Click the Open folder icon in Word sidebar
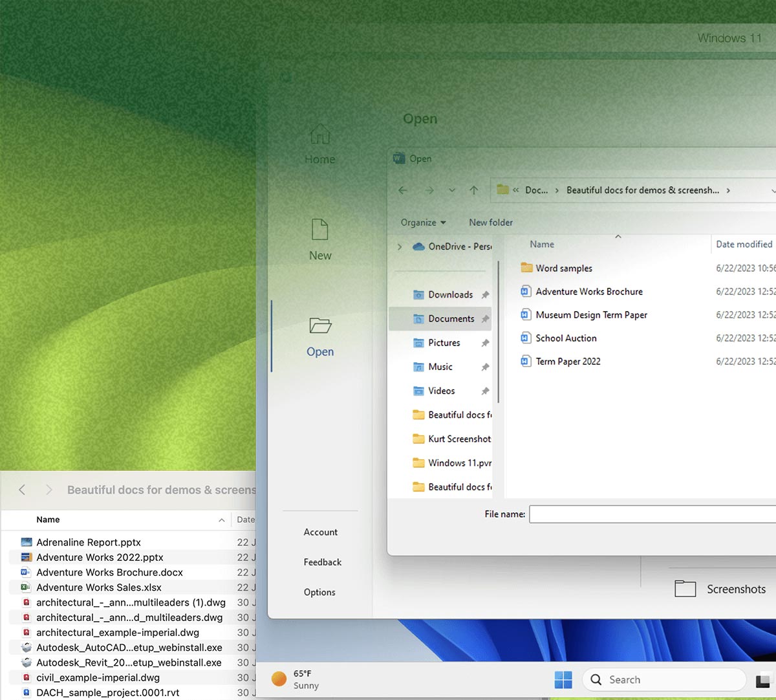Screen dimensions: 776x700 pyautogui.click(x=319, y=326)
